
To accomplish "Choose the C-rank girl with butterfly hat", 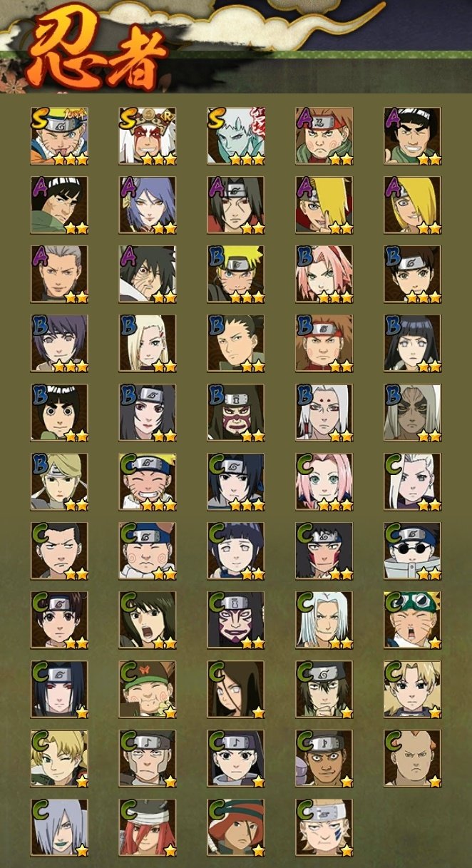I will (148, 690).
